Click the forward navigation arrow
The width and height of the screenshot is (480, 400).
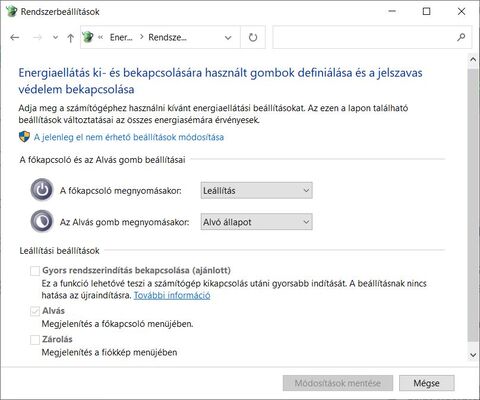pos(37,38)
